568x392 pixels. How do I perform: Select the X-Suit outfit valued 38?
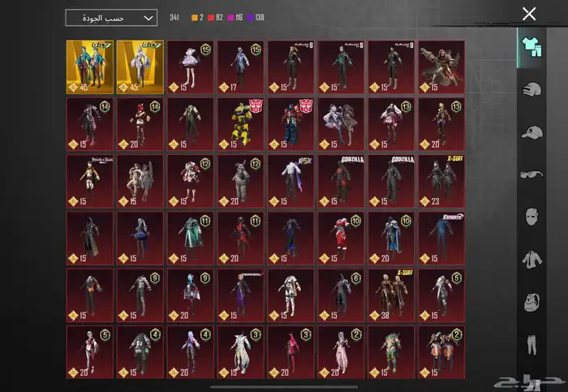(392, 294)
